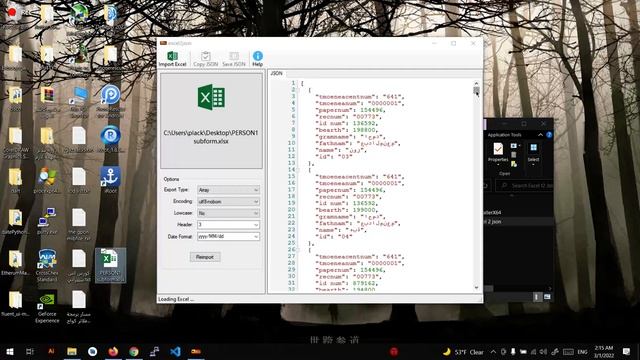The width and height of the screenshot is (640, 360).
Task: Open Visual Studio Code from the taskbar
Action: pyautogui.click(x=175, y=351)
